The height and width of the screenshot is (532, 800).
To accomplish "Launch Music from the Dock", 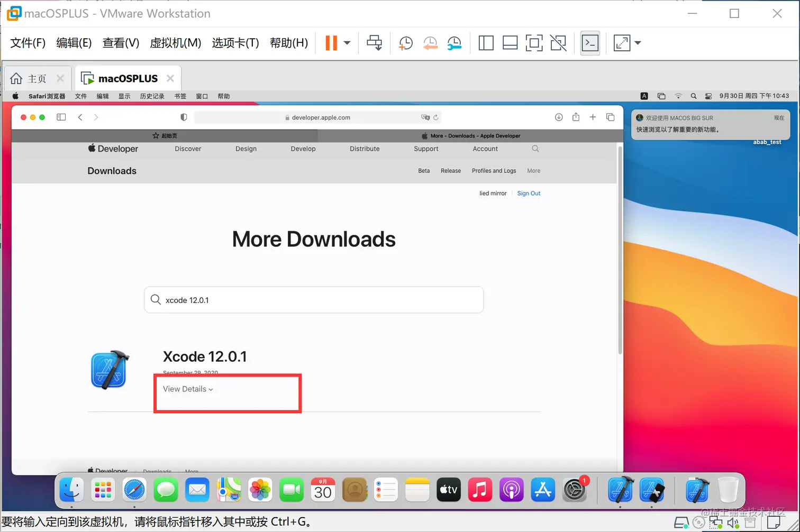I will 480,490.
